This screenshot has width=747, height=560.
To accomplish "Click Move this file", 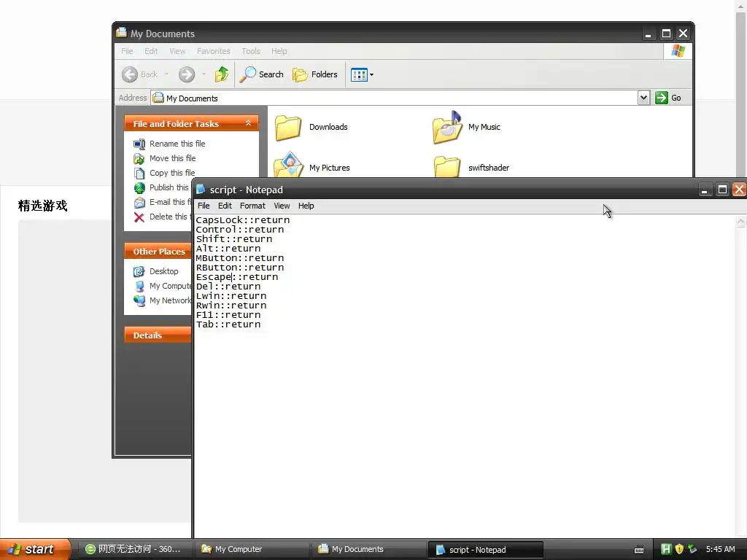I will coord(172,158).
